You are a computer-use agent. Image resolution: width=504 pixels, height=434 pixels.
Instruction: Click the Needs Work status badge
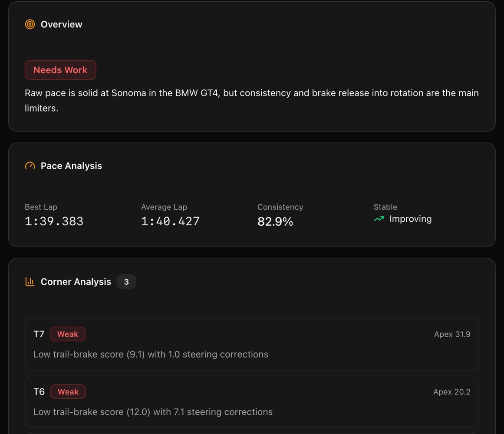click(x=60, y=70)
